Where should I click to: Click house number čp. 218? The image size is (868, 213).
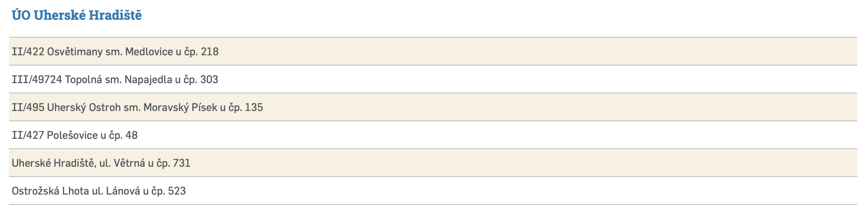click(x=201, y=52)
